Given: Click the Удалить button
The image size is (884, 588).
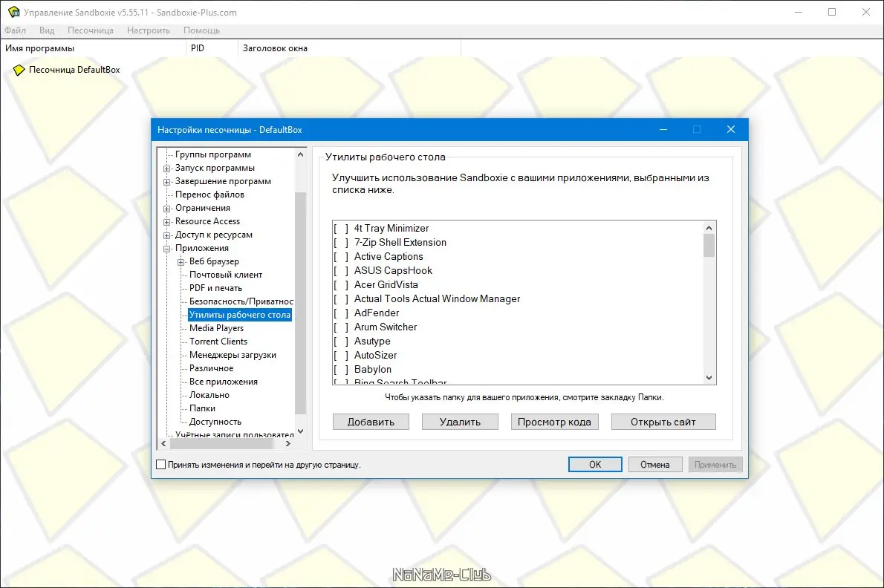Looking at the screenshot, I should 460,422.
